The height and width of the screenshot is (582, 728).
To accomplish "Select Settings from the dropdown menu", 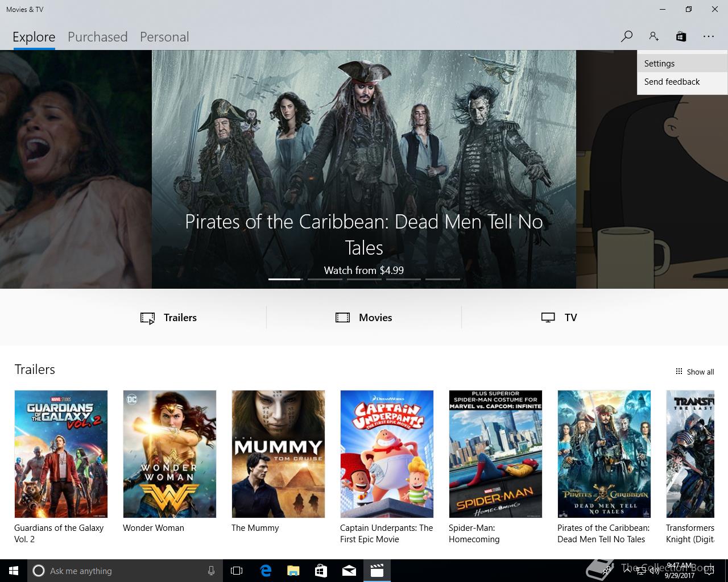I will click(x=682, y=64).
